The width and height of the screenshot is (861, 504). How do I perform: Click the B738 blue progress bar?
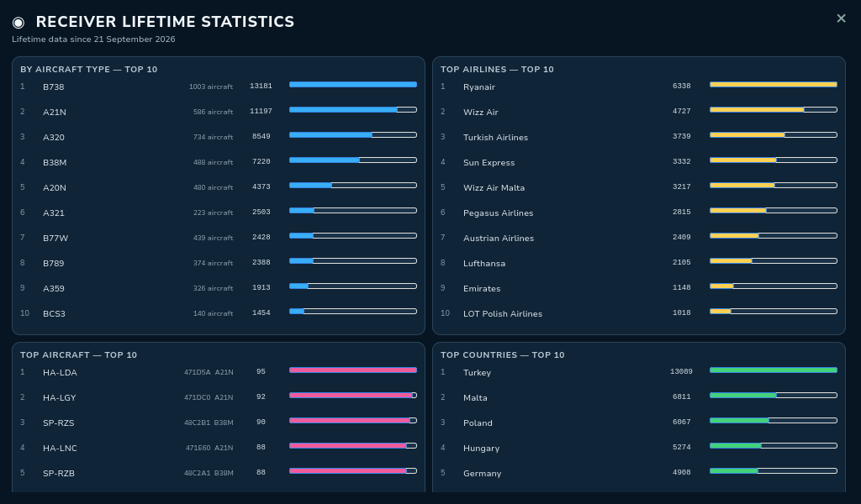tap(353, 85)
